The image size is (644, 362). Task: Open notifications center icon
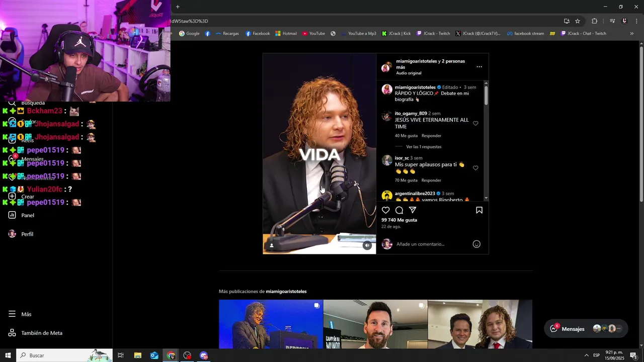(633, 355)
